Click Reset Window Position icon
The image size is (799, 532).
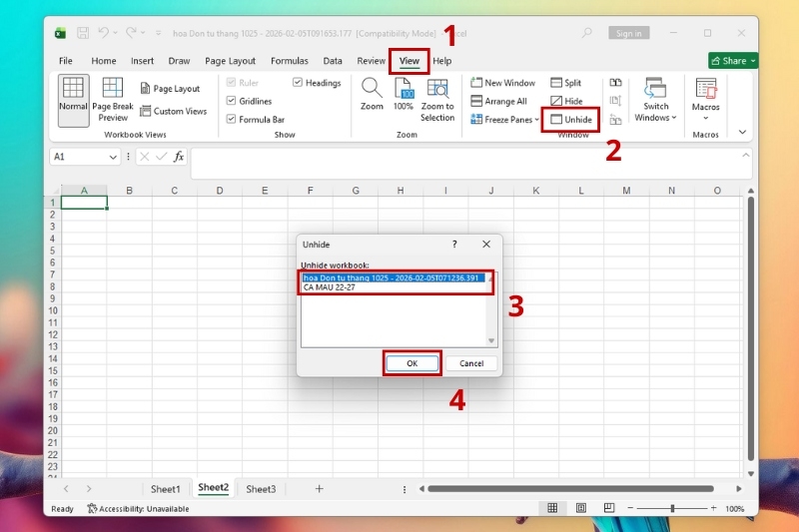pos(615,120)
